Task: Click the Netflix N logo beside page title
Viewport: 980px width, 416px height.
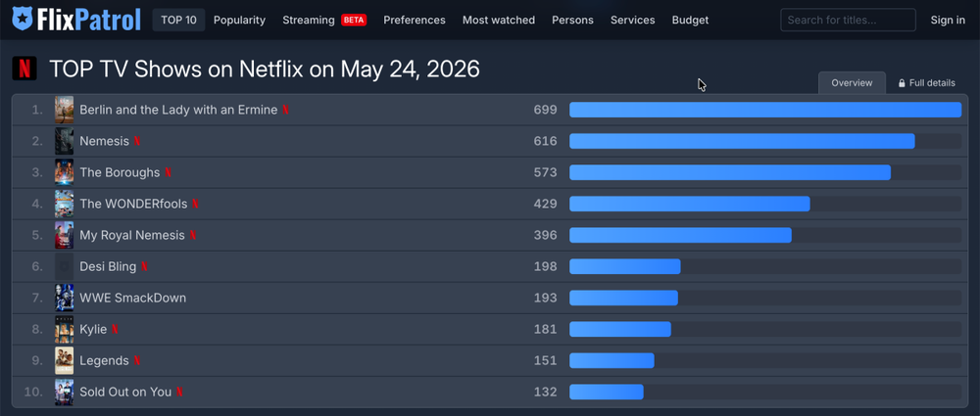Action: click(x=24, y=69)
